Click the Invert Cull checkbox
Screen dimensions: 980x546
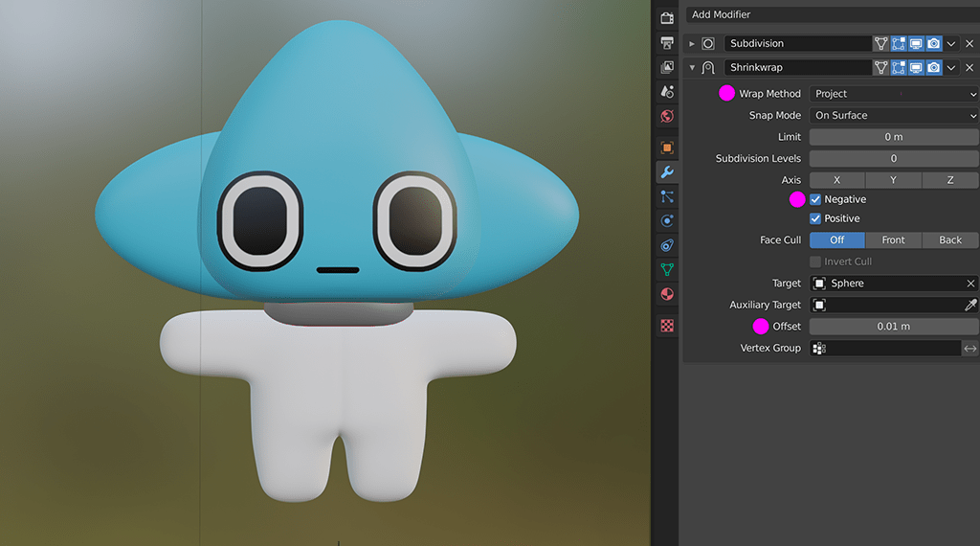tap(815, 262)
